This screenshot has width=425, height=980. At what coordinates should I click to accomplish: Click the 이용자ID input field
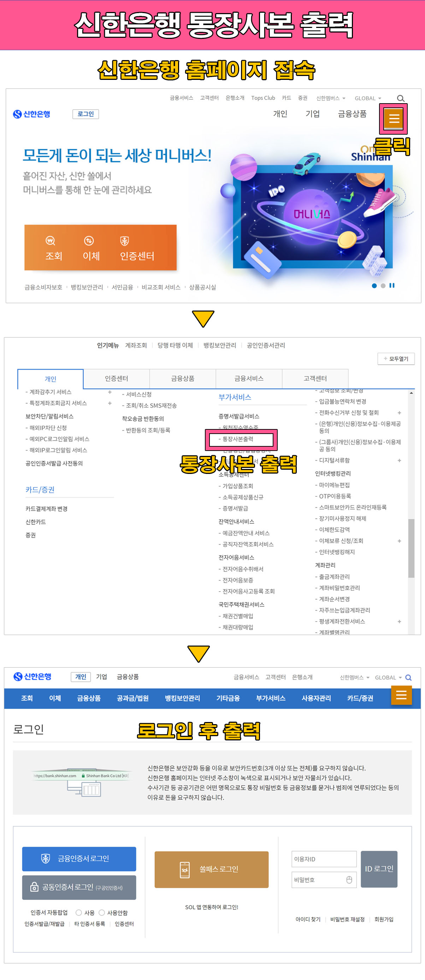point(324,859)
